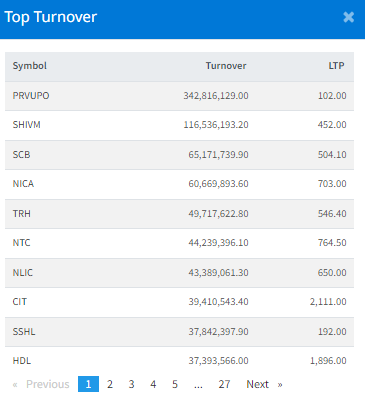Choose the NTC symbol row

coord(179,243)
